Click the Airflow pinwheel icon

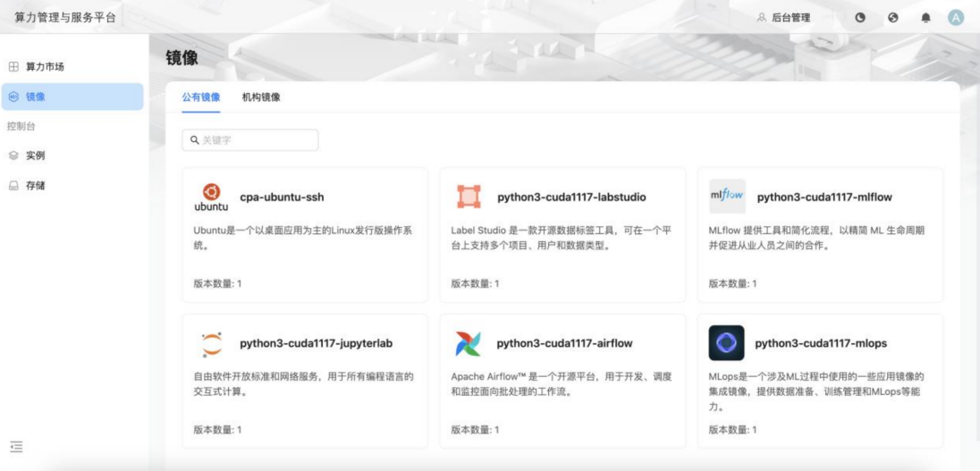(469, 343)
